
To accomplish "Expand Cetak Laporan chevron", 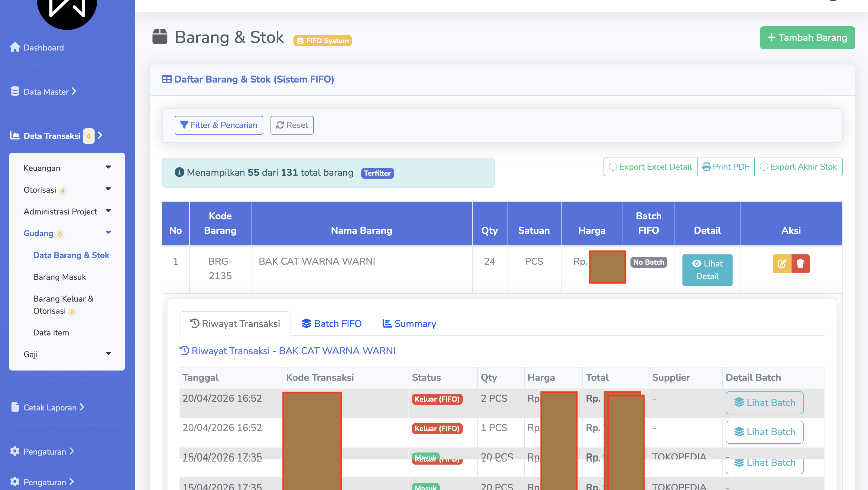I will point(82,407).
